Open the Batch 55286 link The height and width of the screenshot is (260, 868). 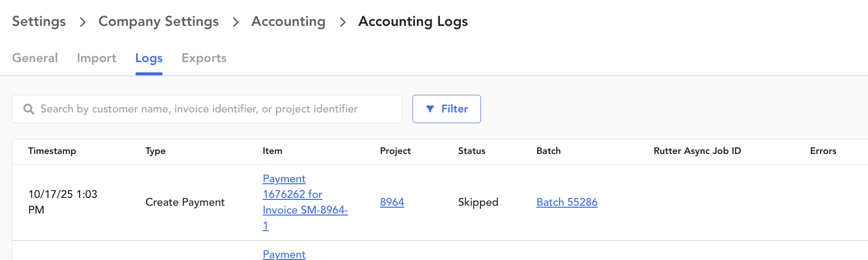pos(567,202)
